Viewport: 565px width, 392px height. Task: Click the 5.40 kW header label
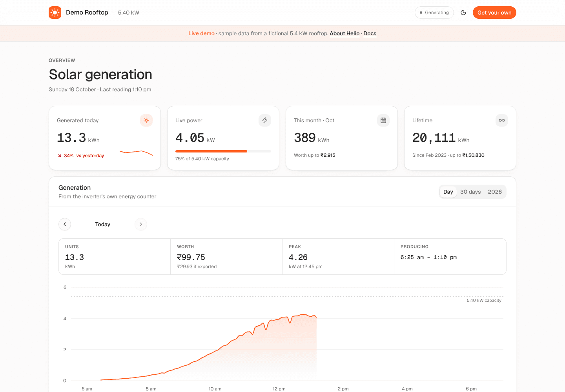tap(129, 13)
